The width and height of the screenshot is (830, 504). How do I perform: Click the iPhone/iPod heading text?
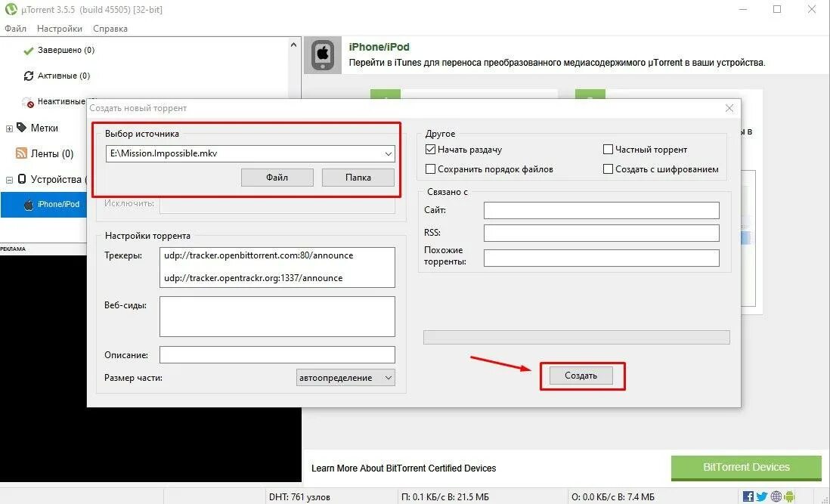(379, 47)
